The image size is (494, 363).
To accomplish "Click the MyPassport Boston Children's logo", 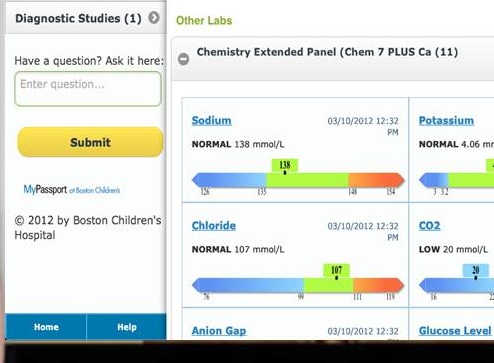I will pyautogui.click(x=72, y=190).
